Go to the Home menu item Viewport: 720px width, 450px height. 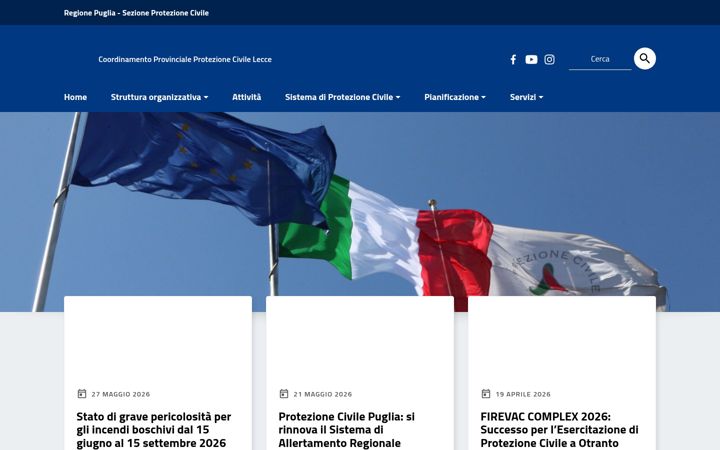click(x=75, y=97)
